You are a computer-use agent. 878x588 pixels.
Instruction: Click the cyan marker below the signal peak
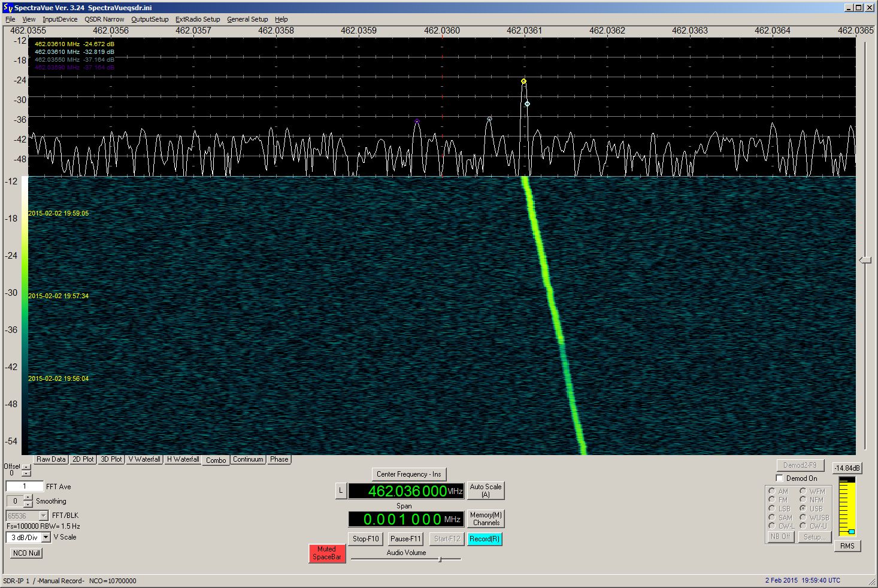click(527, 104)
